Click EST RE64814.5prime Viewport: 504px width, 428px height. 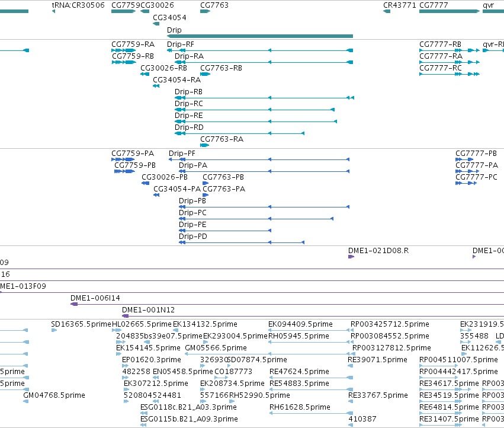click(x=449, y=407)
